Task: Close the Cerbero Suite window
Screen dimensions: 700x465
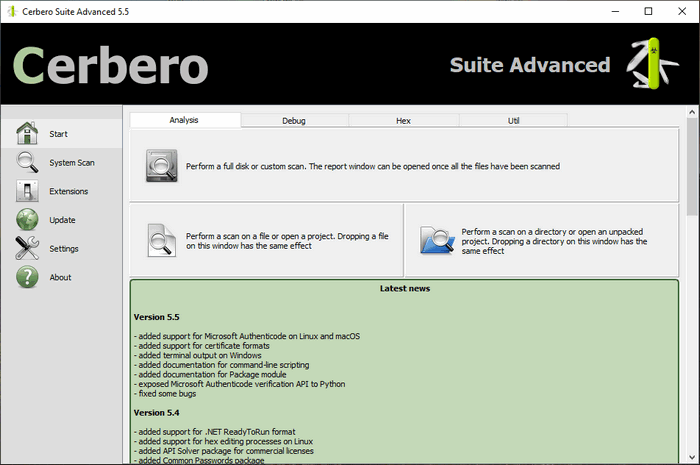Action: coord(682,12)
